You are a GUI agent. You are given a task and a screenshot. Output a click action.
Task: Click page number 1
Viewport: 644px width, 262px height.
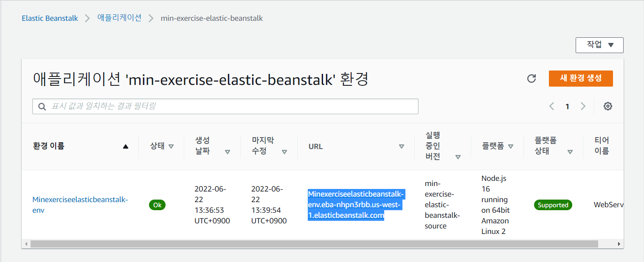point(567,107)
